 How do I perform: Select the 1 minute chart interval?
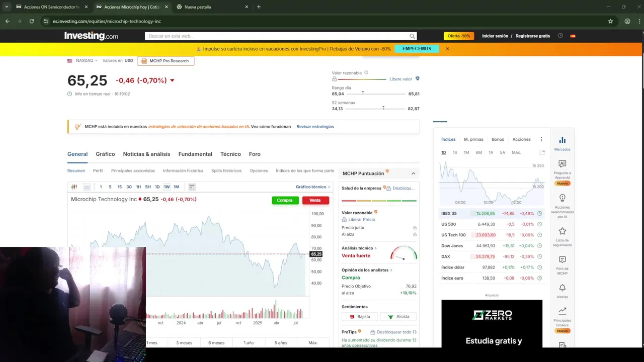101,187
